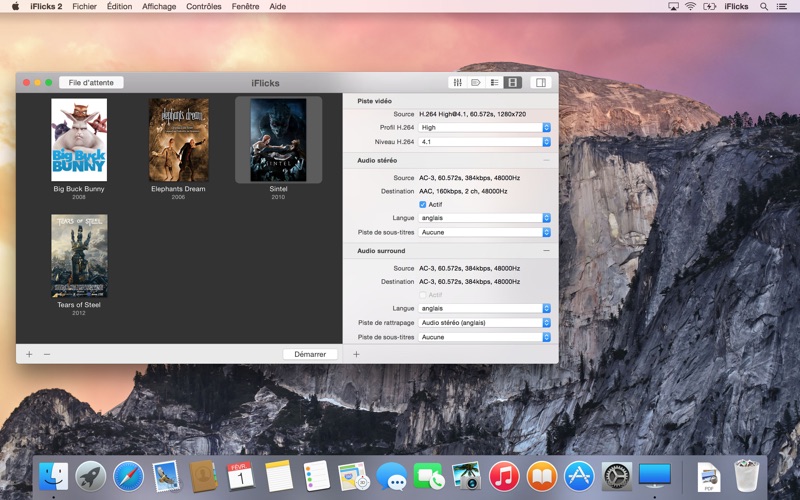Open App Store from the Dock
The width and height of the screenshot is (800, 500).
coord(579,477)
